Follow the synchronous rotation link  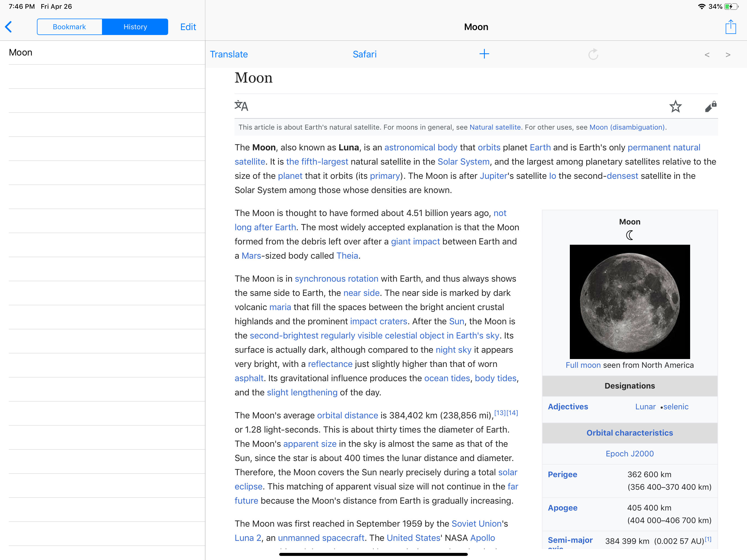336,279
